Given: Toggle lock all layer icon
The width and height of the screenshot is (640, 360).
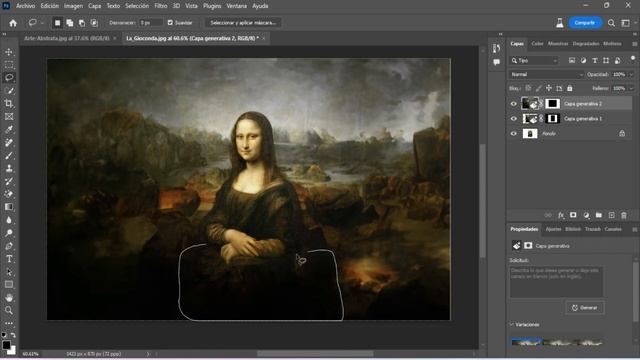Looking at the screenshot, I should [570, 88].
